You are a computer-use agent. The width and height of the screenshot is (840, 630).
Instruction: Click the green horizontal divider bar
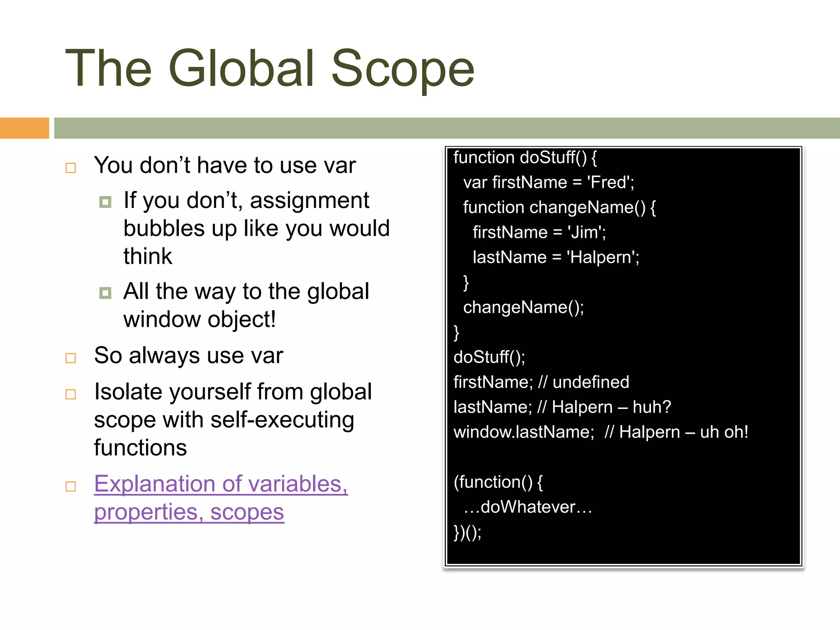[446, 128]
